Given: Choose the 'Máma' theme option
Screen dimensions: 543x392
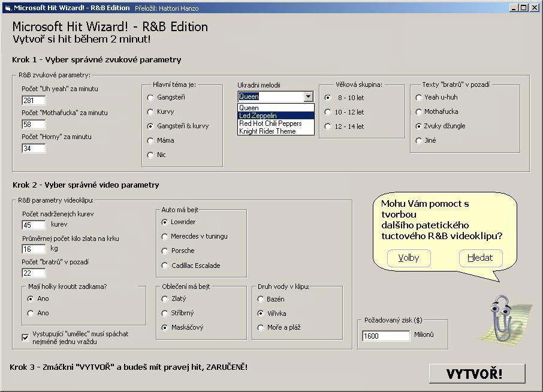Looking at the screenshot, I should (x=151, y=140).
